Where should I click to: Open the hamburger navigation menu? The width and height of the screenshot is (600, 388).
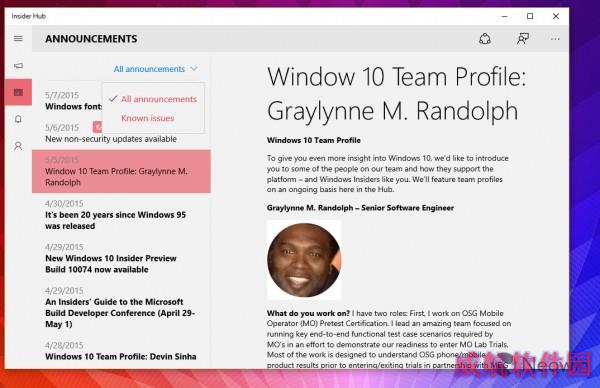[18, 39]
